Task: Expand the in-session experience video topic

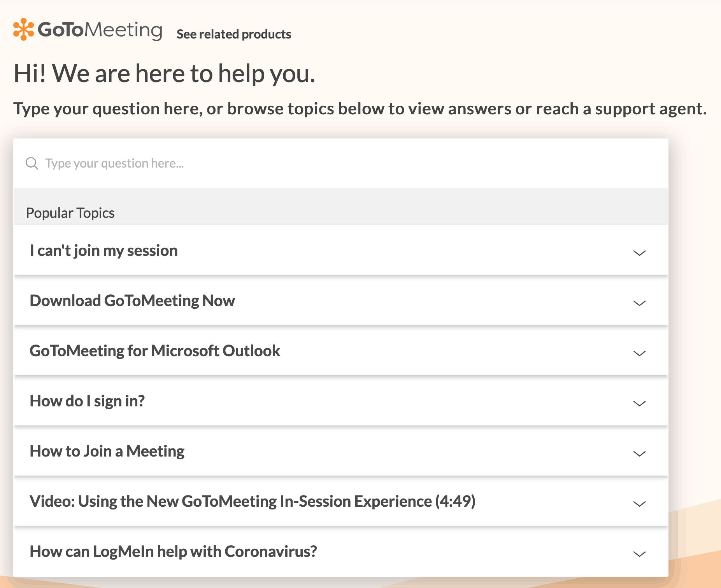Action: tap(639, 504)
